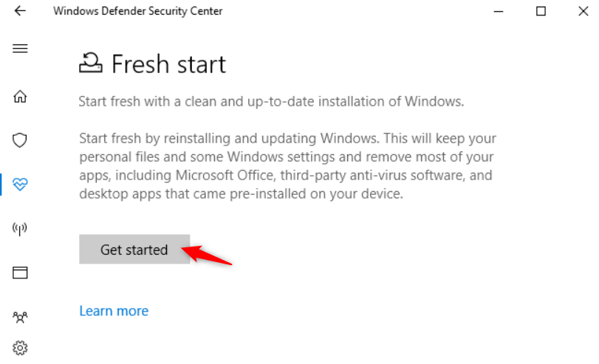Open Firewall & network protection antenna icon
Viewport: 599px width, 364px height.
pos(20,229)
